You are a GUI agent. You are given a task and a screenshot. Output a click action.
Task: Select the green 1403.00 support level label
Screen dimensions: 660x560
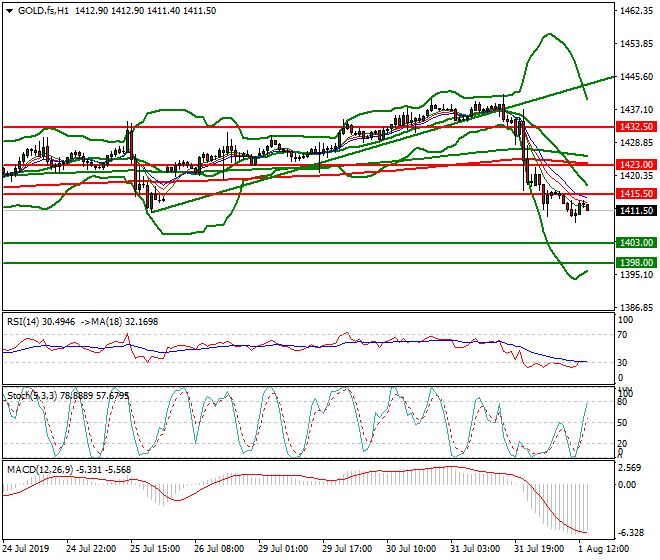click(635, 243)
